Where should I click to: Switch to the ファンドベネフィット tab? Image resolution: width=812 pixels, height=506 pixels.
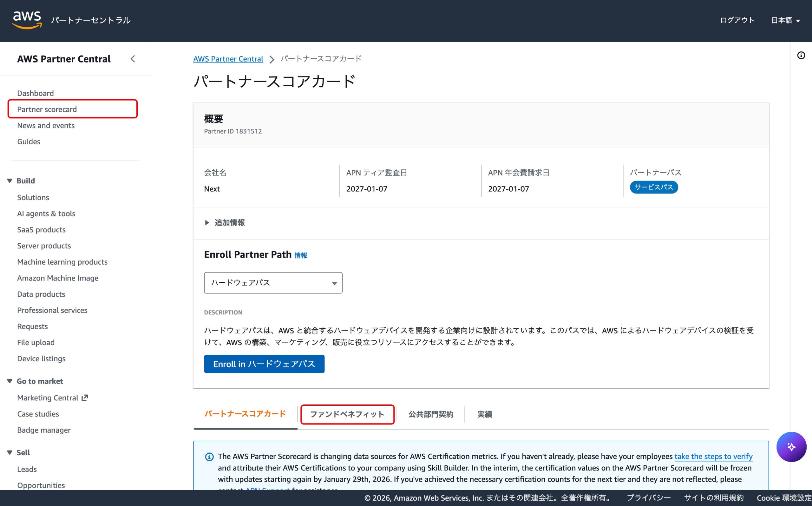[347, 414]
